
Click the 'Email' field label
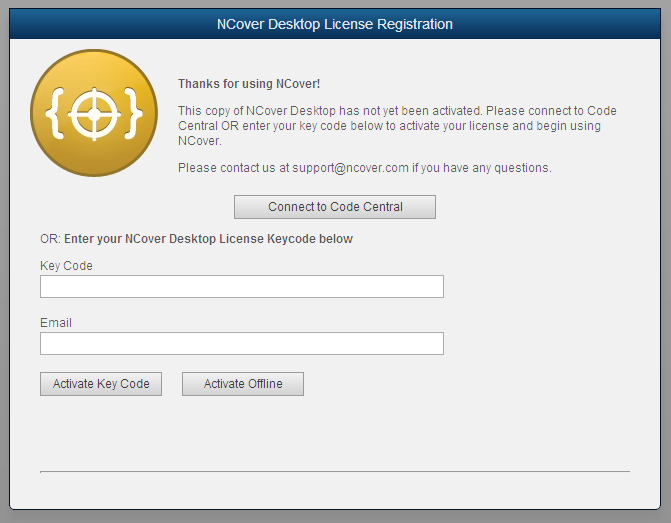click(56, 323)
